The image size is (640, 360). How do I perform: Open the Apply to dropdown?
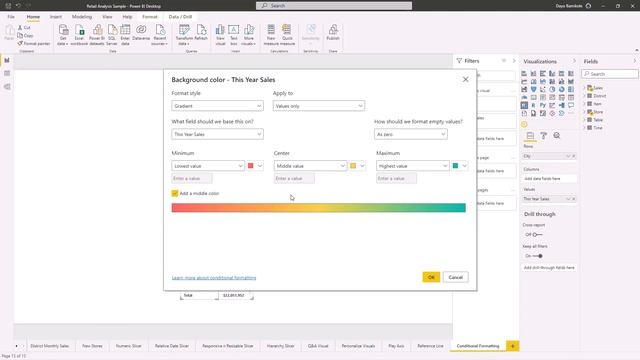[319, 106]
